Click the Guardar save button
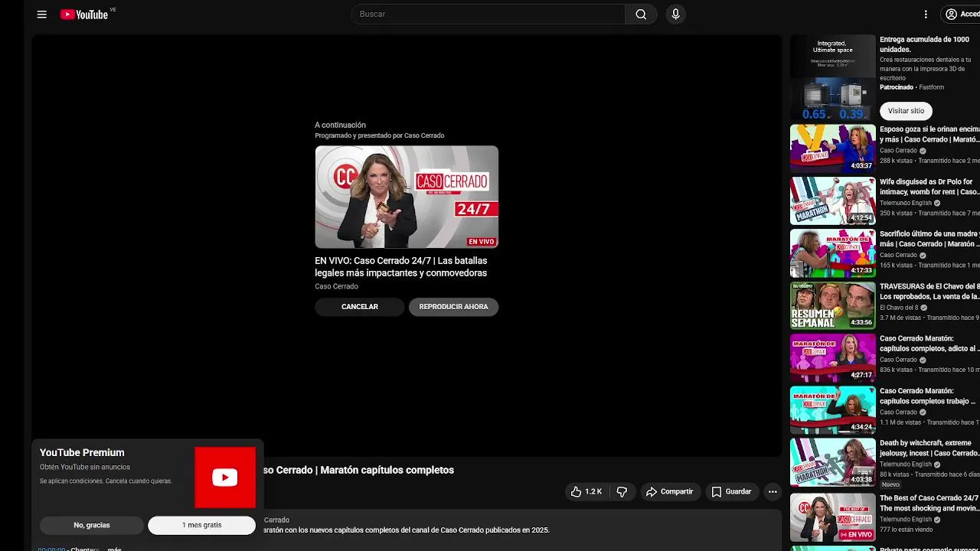 click(731, 492)
